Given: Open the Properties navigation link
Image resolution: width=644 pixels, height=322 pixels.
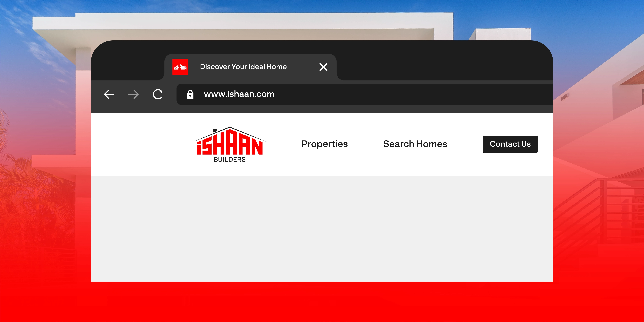Looking at the screenshot, I should (x=325, y=144).
